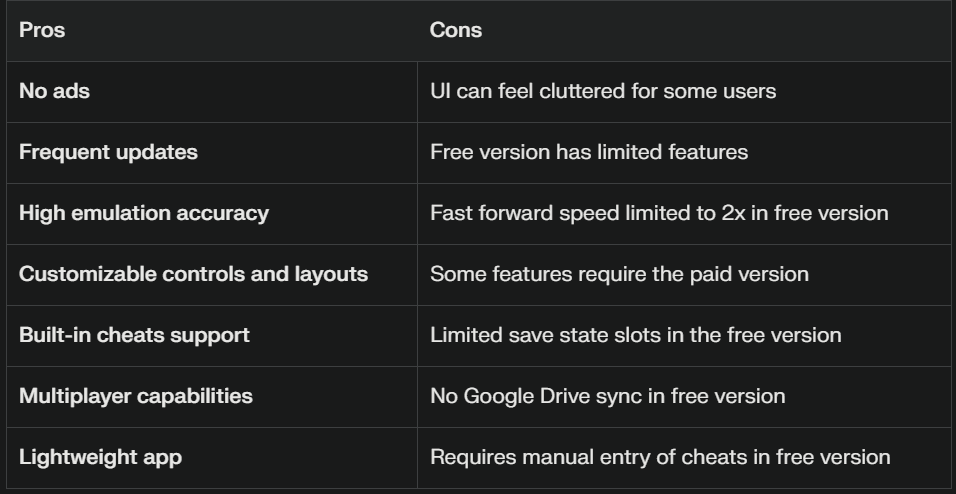Click Customizable controls and layouts cell

[x=212, y=274]
